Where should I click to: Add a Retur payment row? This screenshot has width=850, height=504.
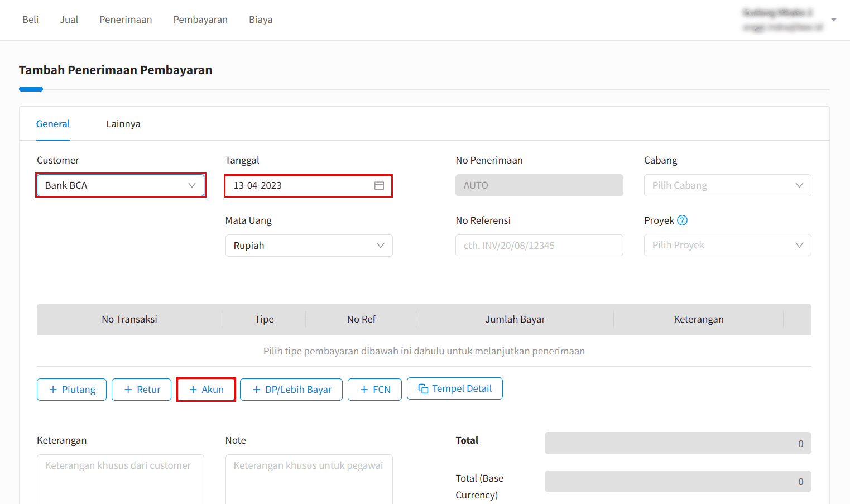coord(142,390)
